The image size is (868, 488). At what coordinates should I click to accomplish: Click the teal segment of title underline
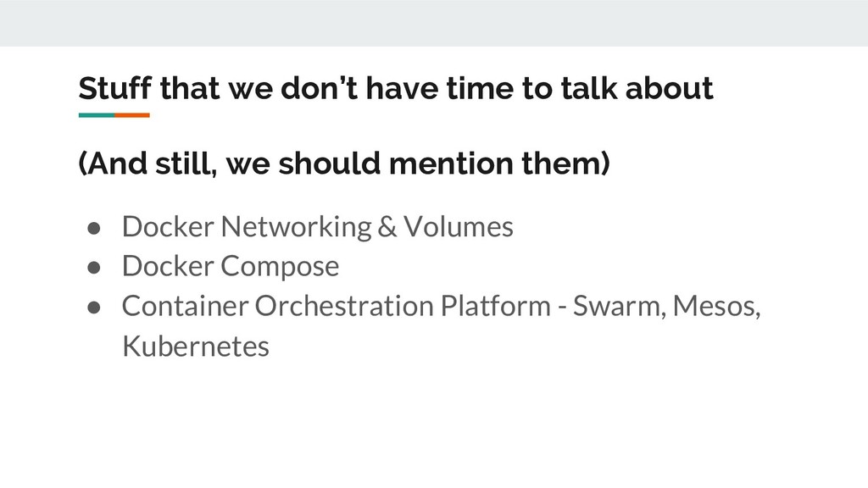(x=97, y=115)
